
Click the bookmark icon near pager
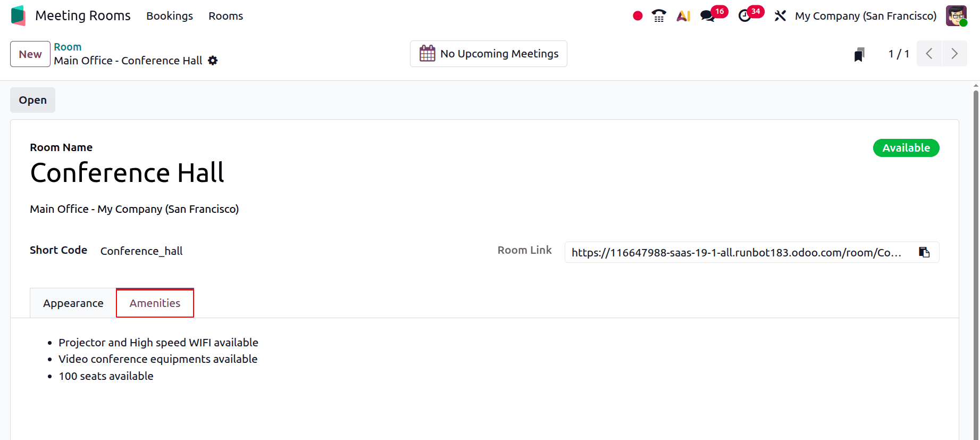[859, 54]
